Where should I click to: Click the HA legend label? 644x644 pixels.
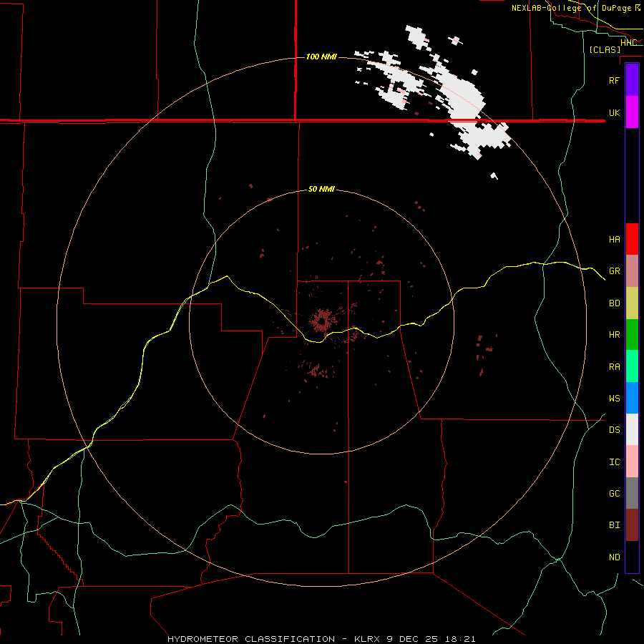(614, 239)
